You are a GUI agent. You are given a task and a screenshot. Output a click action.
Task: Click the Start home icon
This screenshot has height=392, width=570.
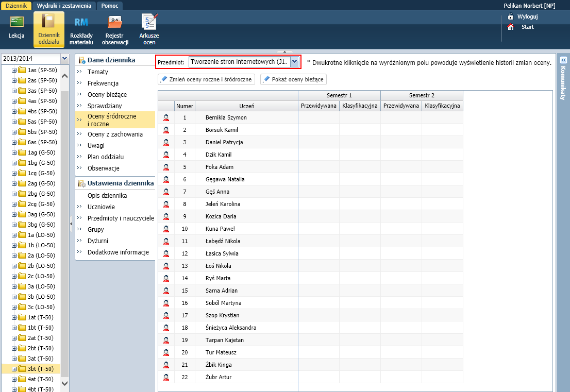point(511,27)
